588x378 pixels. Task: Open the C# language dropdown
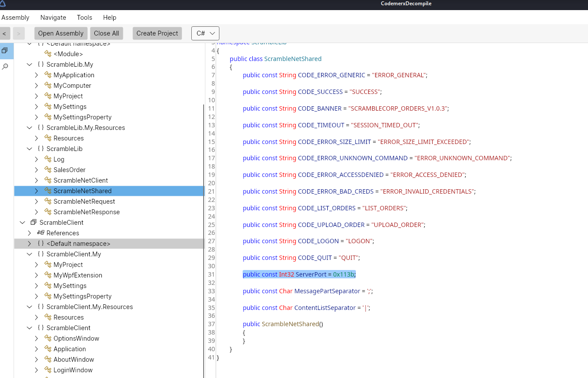205,33
